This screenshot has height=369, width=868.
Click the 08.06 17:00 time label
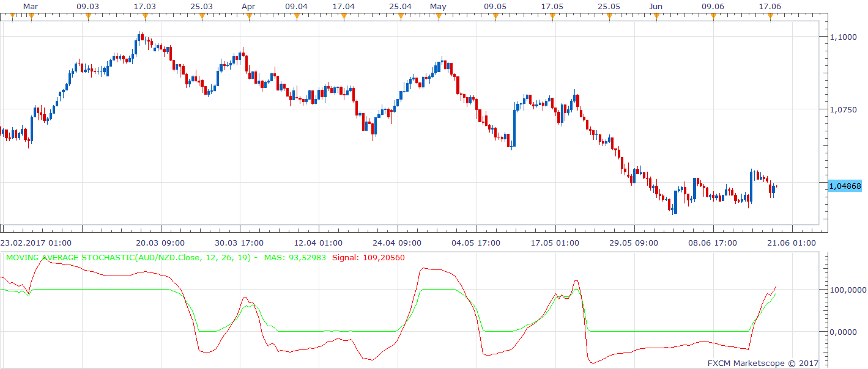click(713, 243)
